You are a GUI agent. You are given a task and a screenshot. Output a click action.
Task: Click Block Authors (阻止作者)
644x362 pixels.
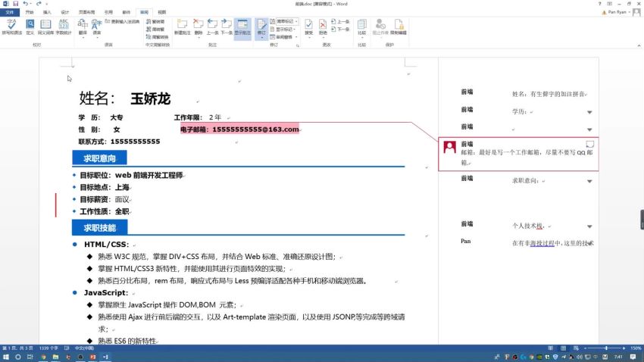point(380,27)
